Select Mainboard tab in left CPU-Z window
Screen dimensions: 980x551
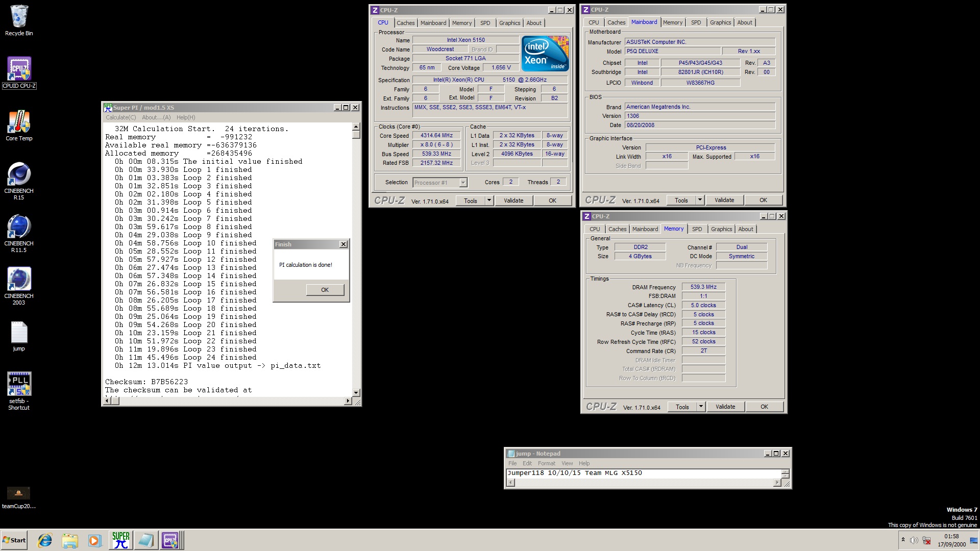coord(433,23)
